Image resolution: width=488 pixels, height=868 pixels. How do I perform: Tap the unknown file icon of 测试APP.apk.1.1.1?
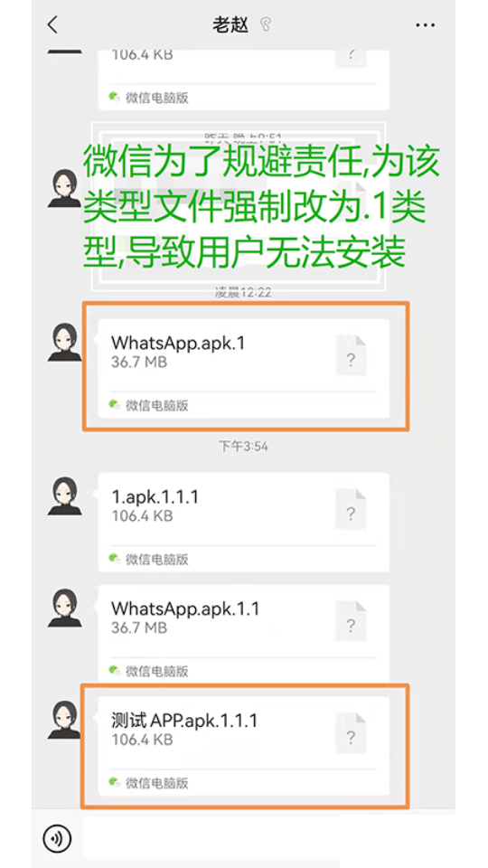(x=351, y=733)
